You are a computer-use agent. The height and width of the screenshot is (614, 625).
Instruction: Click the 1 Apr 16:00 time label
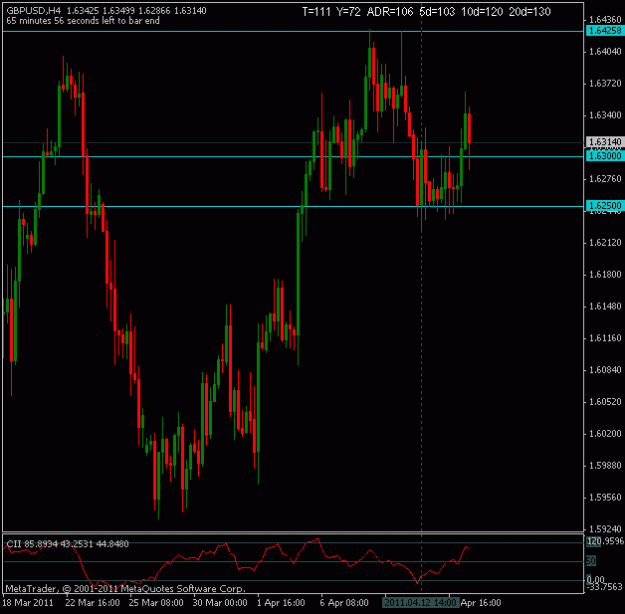point(281,602)
